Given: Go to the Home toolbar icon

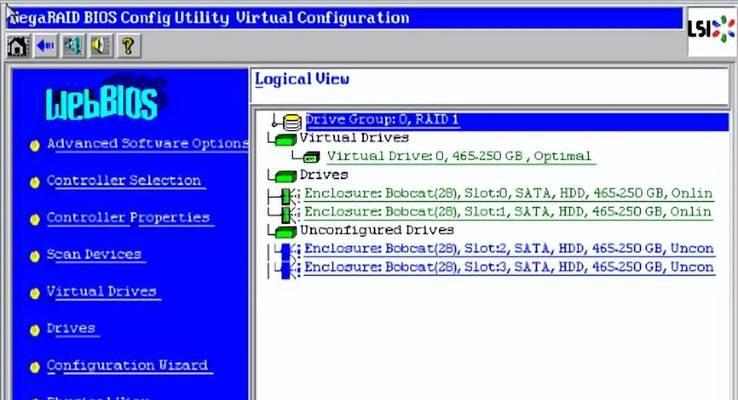Looking at the screenshot, I should point(18,46).
